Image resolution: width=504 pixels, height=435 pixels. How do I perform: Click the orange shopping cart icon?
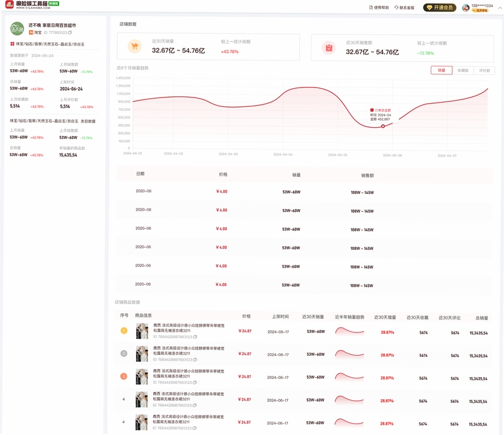point(135,46)
